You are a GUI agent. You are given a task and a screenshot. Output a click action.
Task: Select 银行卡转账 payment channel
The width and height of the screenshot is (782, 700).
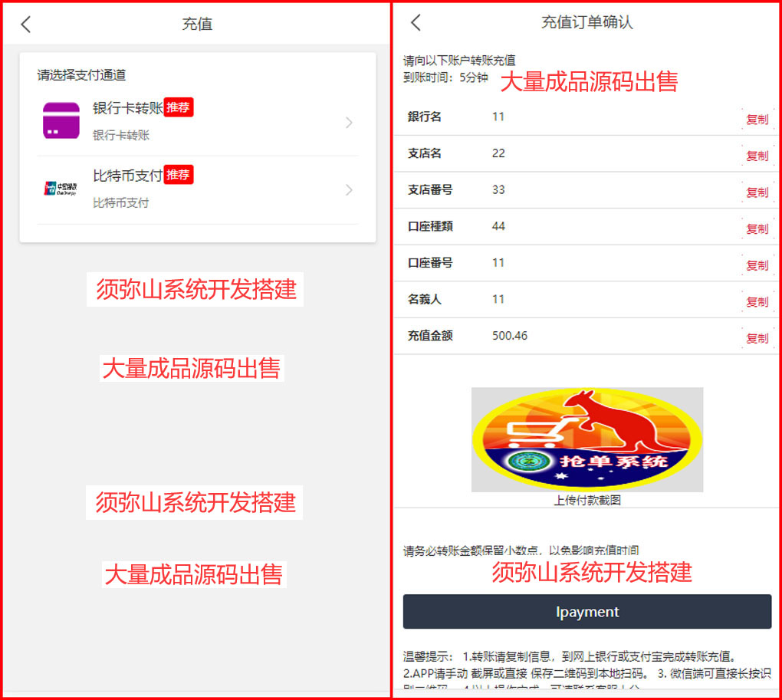[128, 109]
